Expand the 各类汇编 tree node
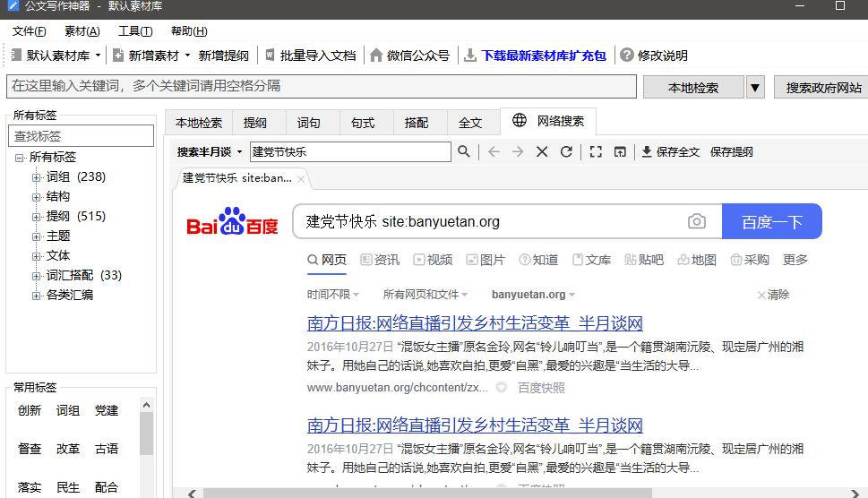 point(36,296)
